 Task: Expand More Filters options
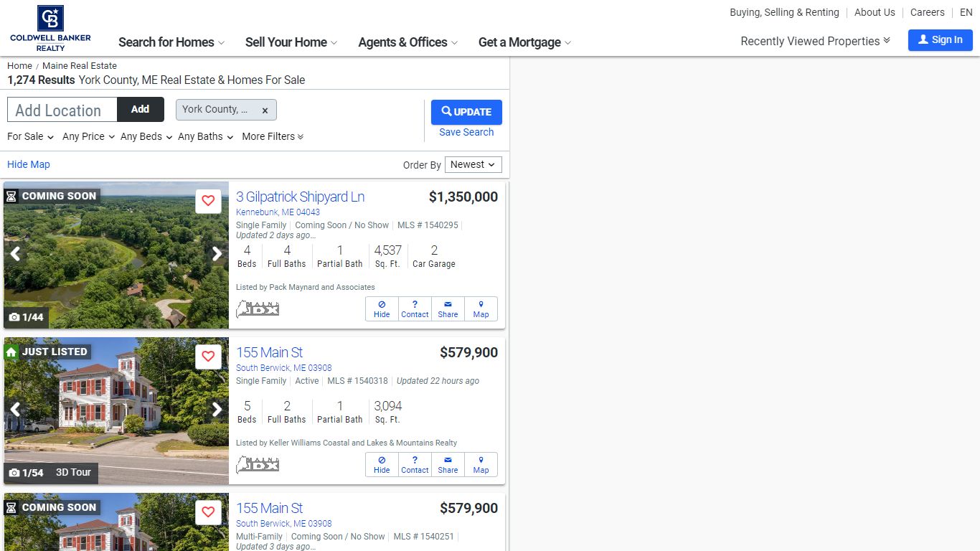pyautogui.click(x=273, y=136)
